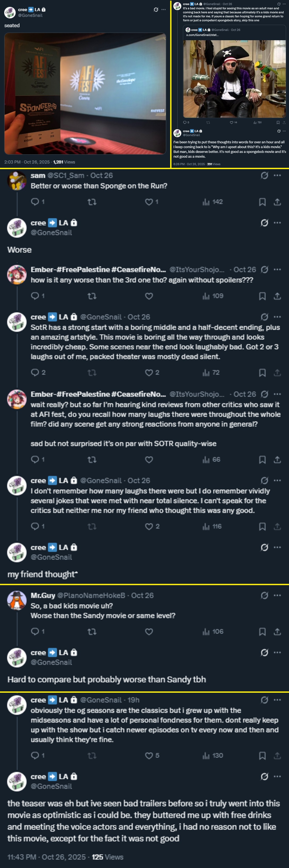
Task: Like Mr.Guy's bad kids movie tweet
Action: coord(149,631)
